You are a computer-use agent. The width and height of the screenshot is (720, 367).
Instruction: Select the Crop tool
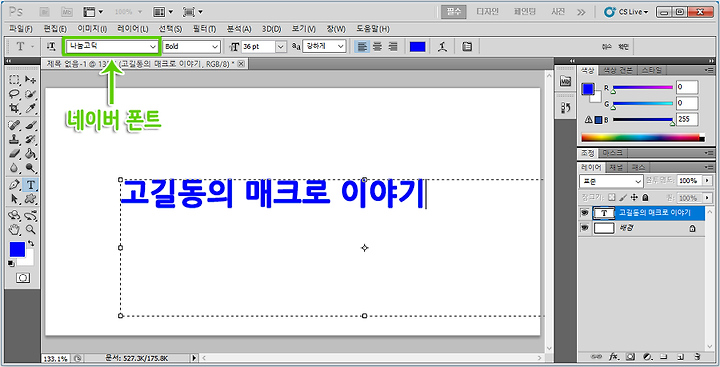15,108
